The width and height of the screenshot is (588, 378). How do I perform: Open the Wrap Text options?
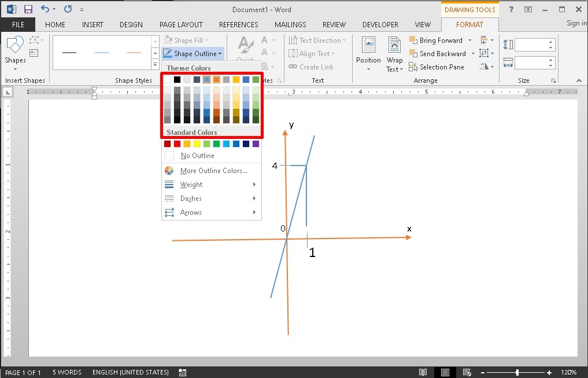pos(394,54)
